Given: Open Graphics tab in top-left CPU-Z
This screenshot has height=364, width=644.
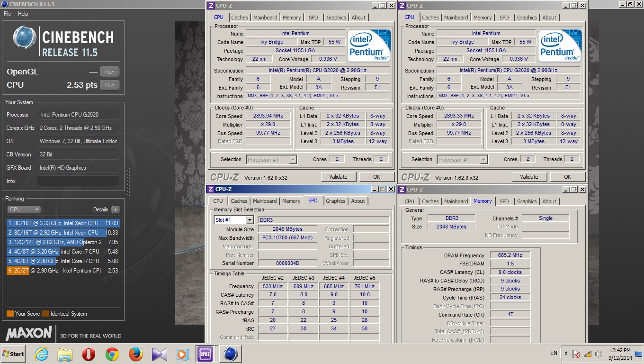Looking at the screenshot, I should (336, 18).
